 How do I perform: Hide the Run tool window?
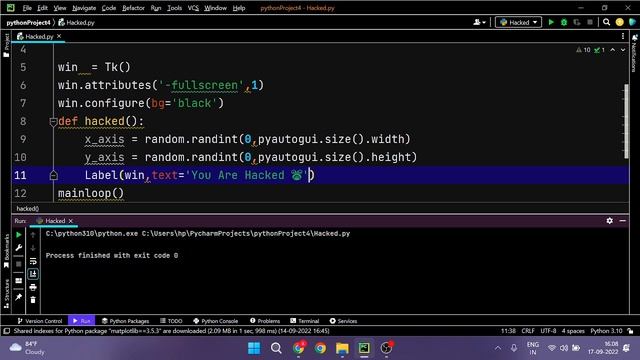point(622,220)
